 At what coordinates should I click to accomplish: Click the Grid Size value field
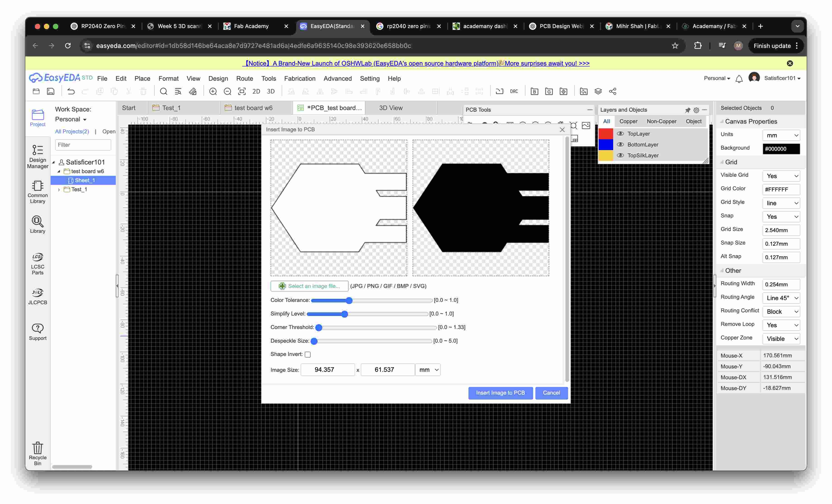coord(781,230)
